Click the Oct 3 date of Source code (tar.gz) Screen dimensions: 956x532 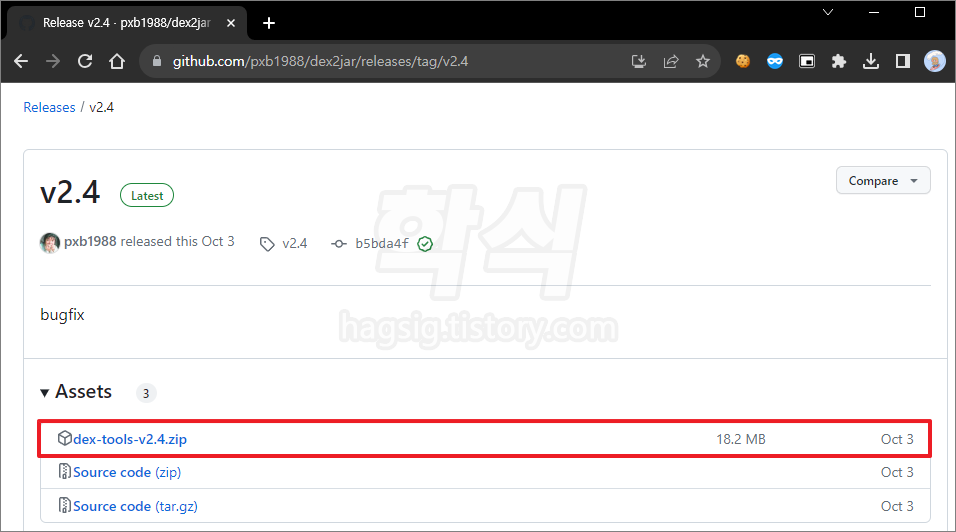click(x=897, y=506)
